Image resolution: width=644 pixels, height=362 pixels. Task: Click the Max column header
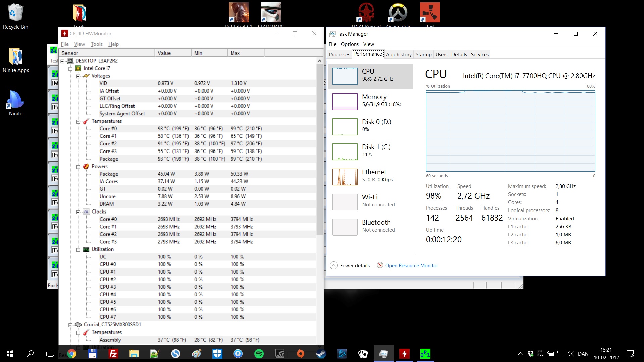[x=246, y=53]
